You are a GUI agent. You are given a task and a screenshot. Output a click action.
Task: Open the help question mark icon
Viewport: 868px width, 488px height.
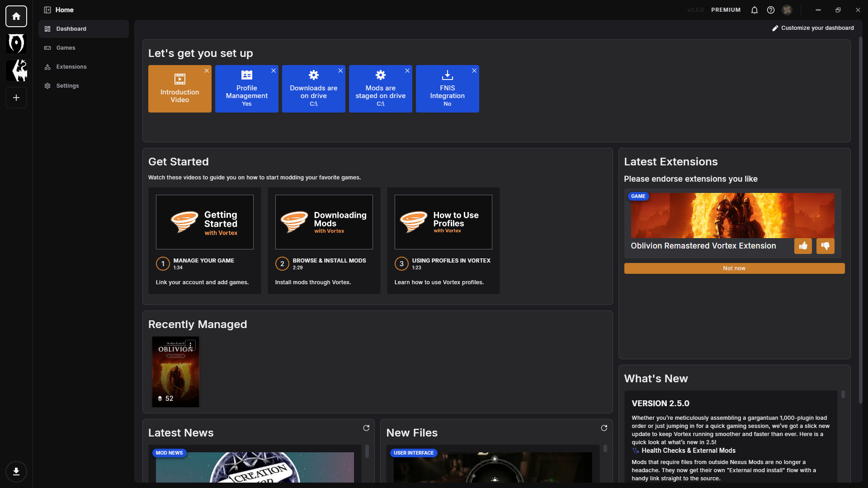pos(771,10)
